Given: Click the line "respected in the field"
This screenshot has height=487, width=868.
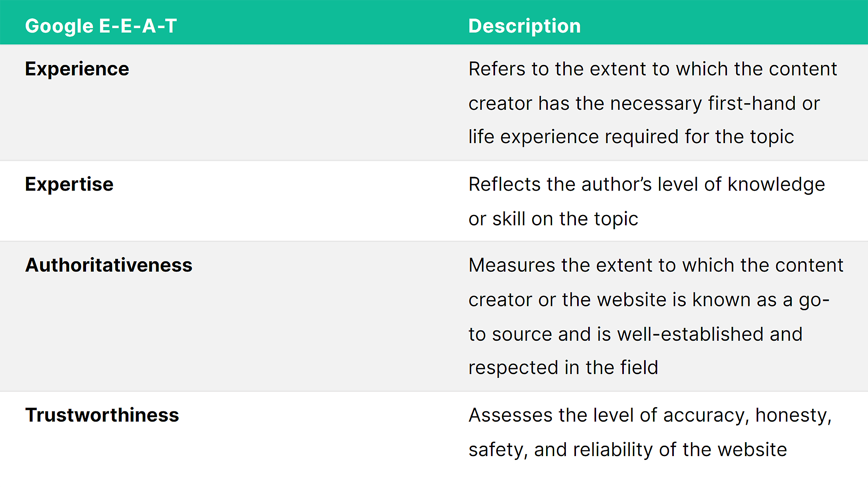Looking at the screenshot, I should coord(563,368).
